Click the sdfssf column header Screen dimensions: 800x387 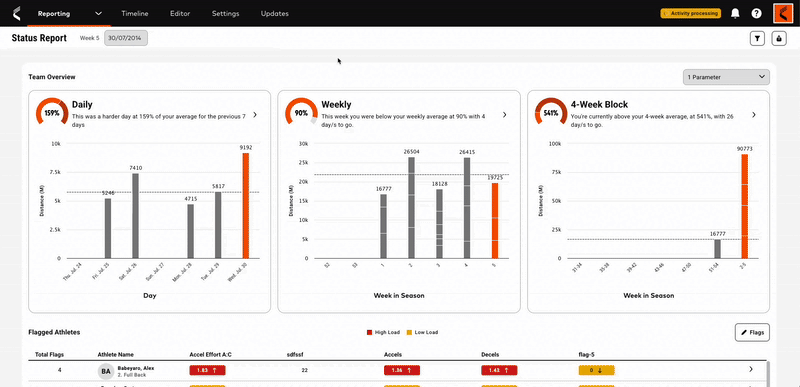tap(295, 354)
